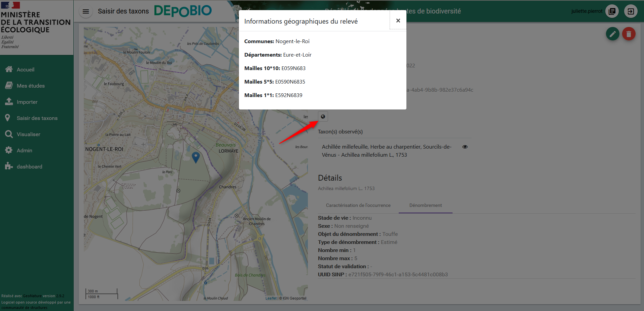Click Informations géographiques du relevé dialog title
Screen dimensions: 644x311
tap(301, 21)
